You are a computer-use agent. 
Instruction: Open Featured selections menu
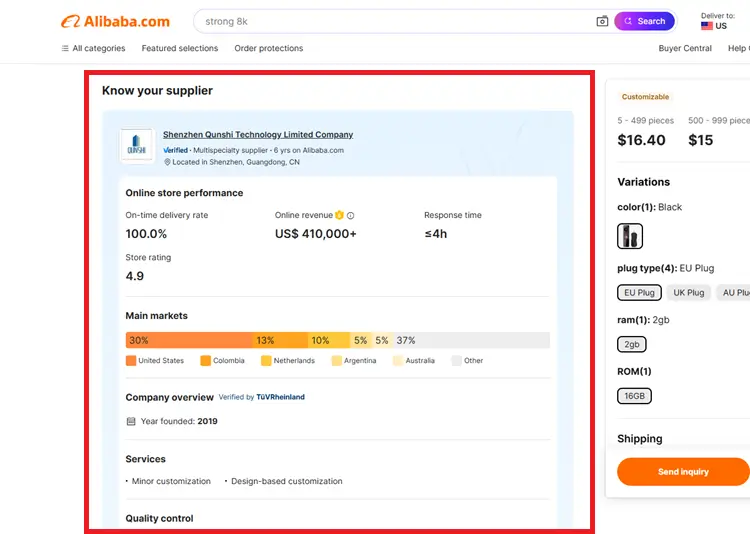[180, 48]
